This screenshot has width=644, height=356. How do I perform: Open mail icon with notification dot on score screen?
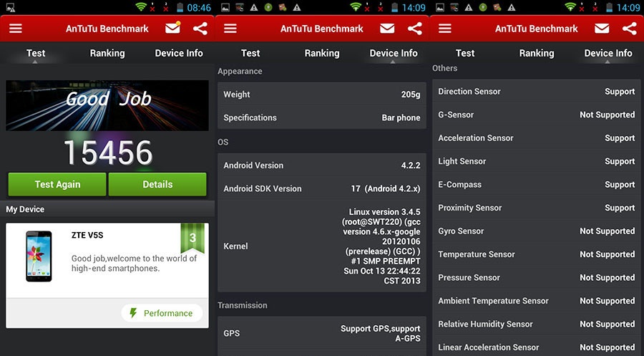point(173,27)
